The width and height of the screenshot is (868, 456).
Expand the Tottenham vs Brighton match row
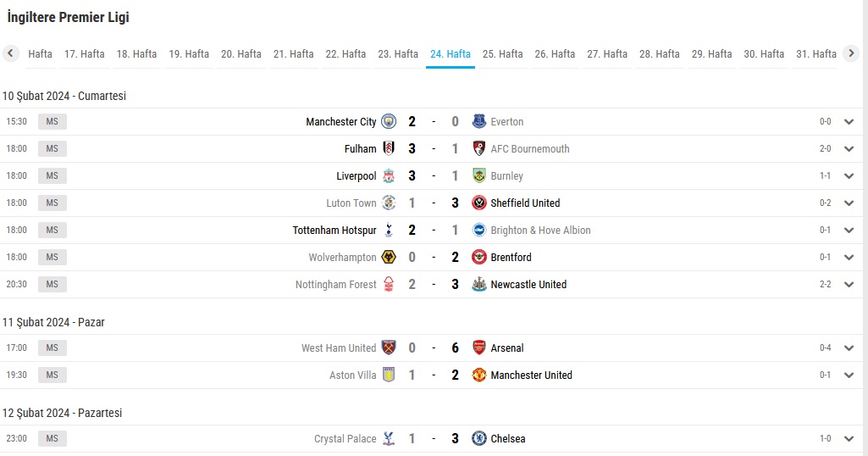point(849,230)
